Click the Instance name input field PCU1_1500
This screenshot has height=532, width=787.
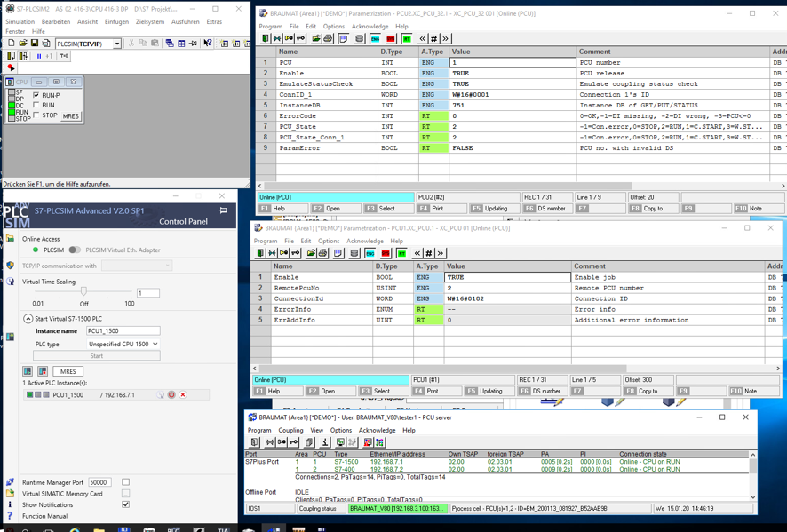123,330
